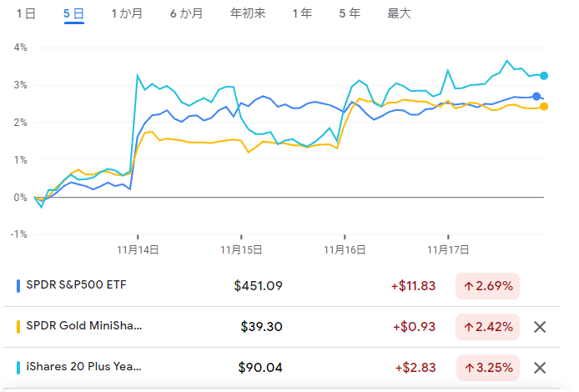Click the $451.09 price value
Image resolution: width=579 pixels, height=392 pixels.
tap(258, 286)
